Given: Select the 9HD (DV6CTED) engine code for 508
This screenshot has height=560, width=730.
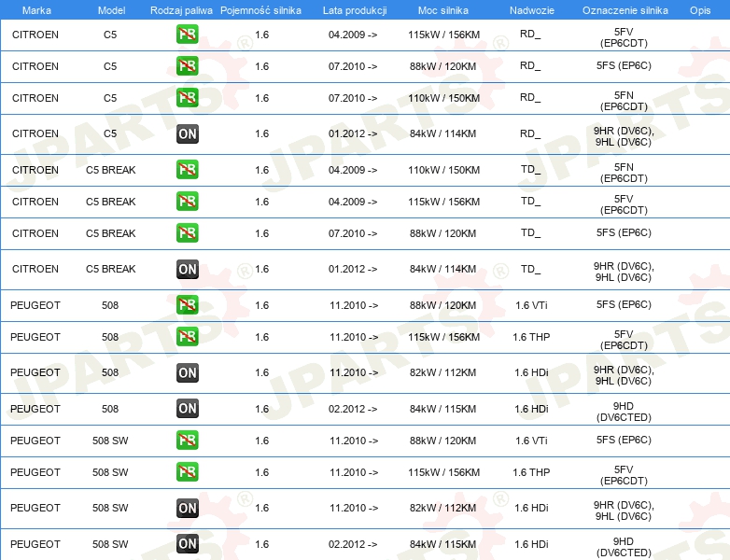Looking at the screenshot, I should pos(624,412).
